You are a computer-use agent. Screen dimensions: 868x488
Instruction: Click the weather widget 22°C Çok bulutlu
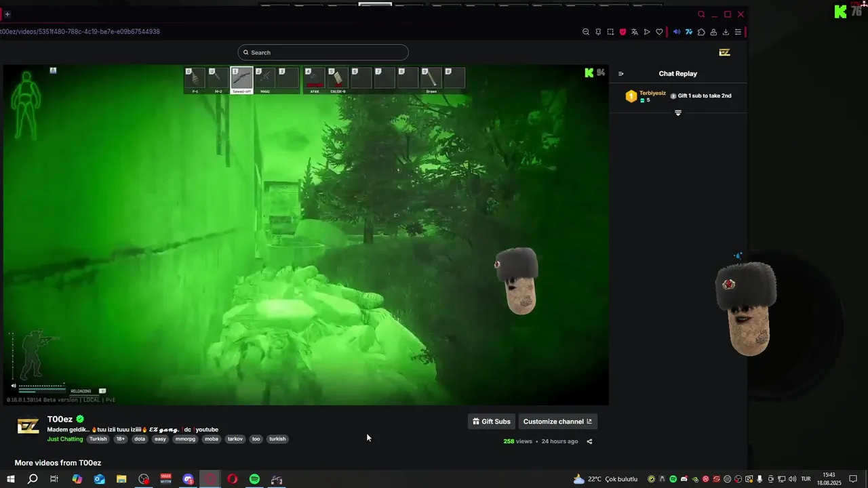(x=606, y=479)
